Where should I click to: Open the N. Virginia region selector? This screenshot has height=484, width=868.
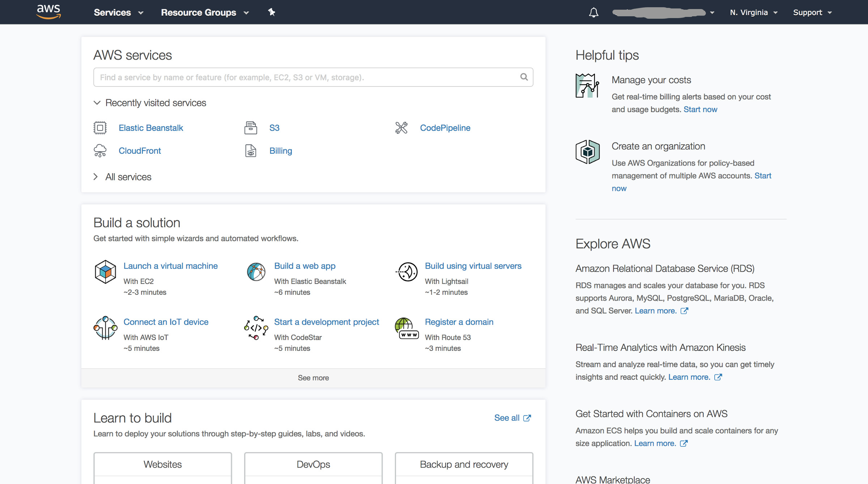[x=754, y=12]
